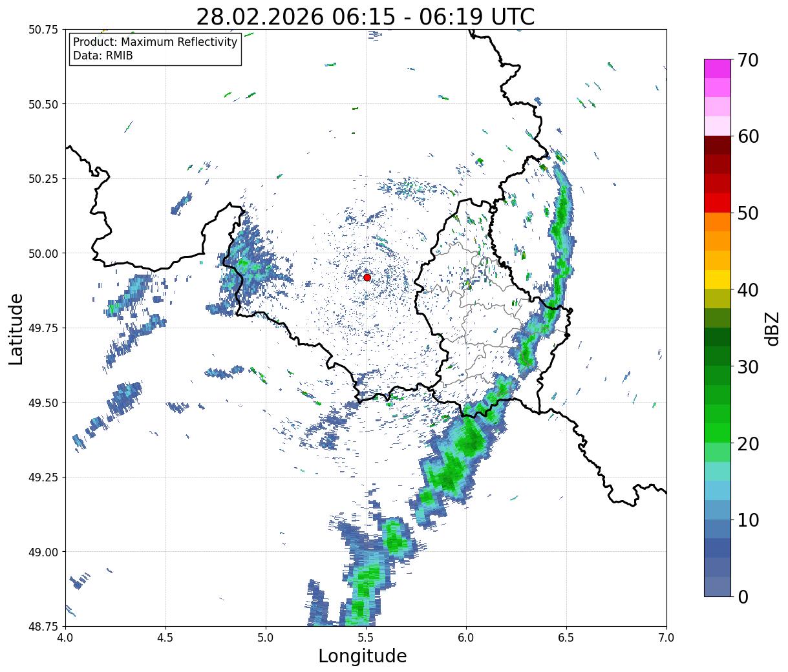Viewport: 788px width, 672px height.
Task: Click the 70 tick label on the colorbar
Action: [x=748, y=60]
